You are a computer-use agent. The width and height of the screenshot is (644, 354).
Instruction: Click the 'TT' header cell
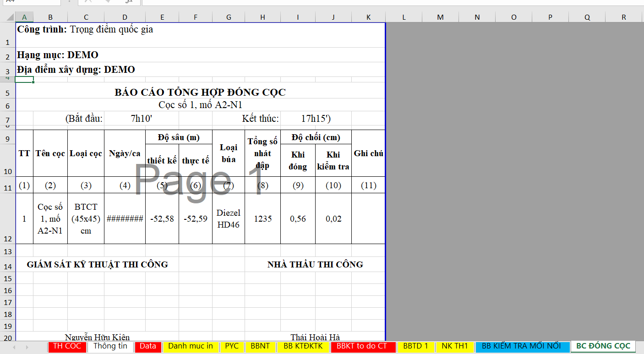coord(24,153)
